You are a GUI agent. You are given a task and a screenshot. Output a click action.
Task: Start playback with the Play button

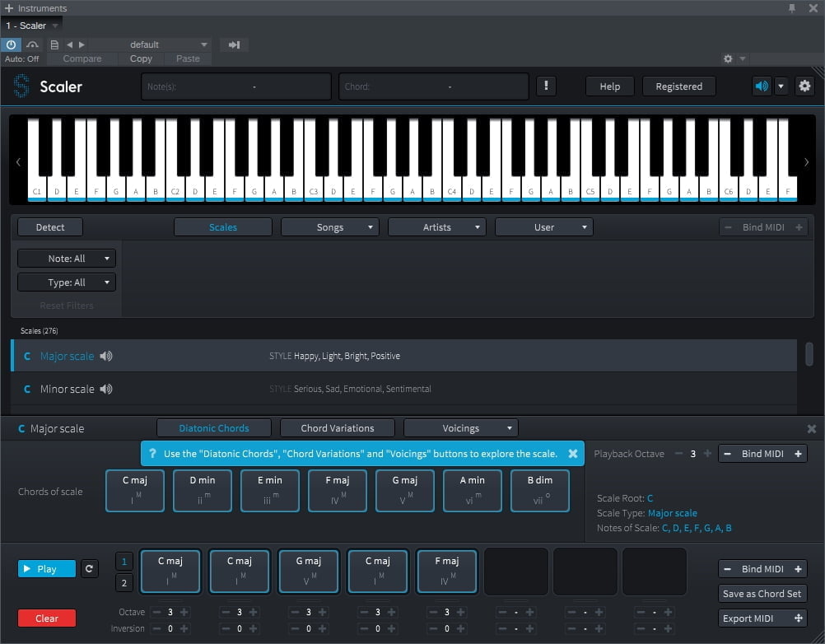coord(47,569)
